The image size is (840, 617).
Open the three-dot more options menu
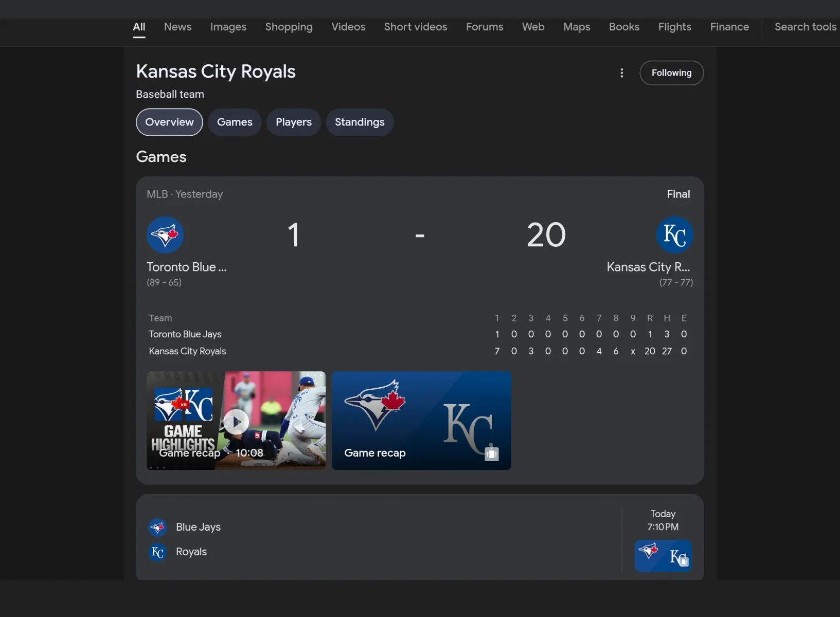point(621,73)
